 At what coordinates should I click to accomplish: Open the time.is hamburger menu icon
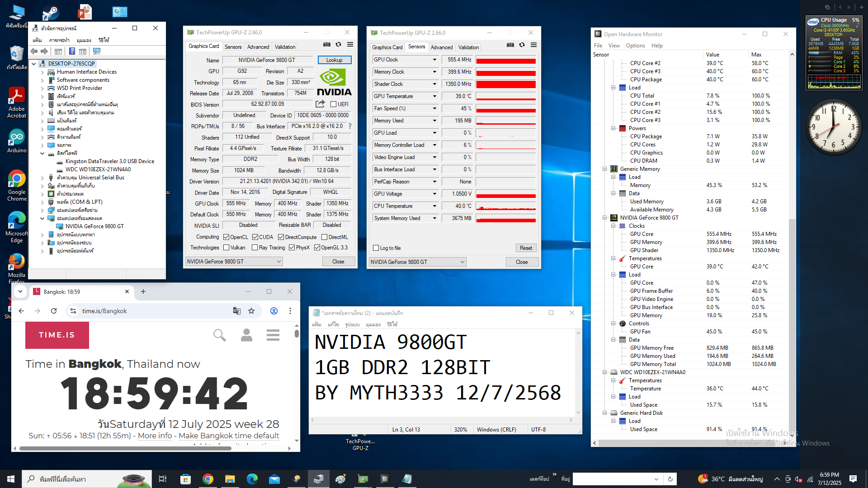pyautogui.click(x=273, y=335)
